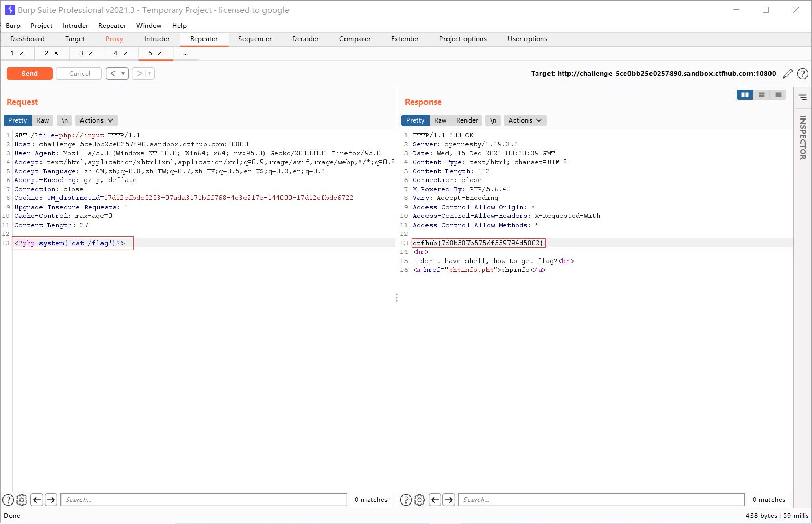Click the response search input field
This screenshot has width=812, height=524.
tap(602, 500)
